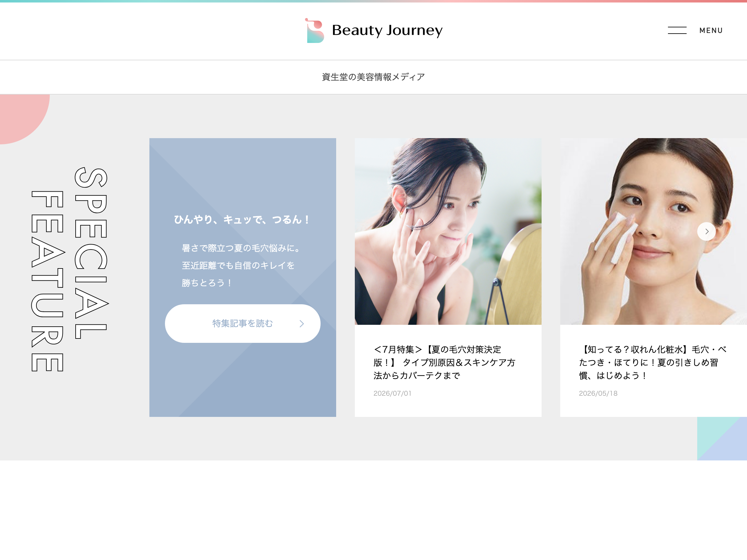
Task: Open the woman with cotton pad photo
Action: pos(653,231)
